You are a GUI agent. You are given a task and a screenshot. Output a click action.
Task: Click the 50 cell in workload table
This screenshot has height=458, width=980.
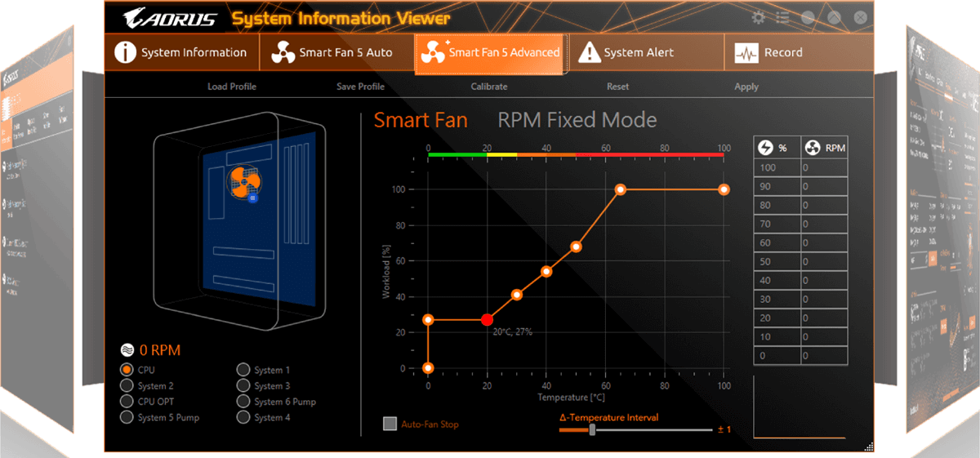tap(777, 262)
